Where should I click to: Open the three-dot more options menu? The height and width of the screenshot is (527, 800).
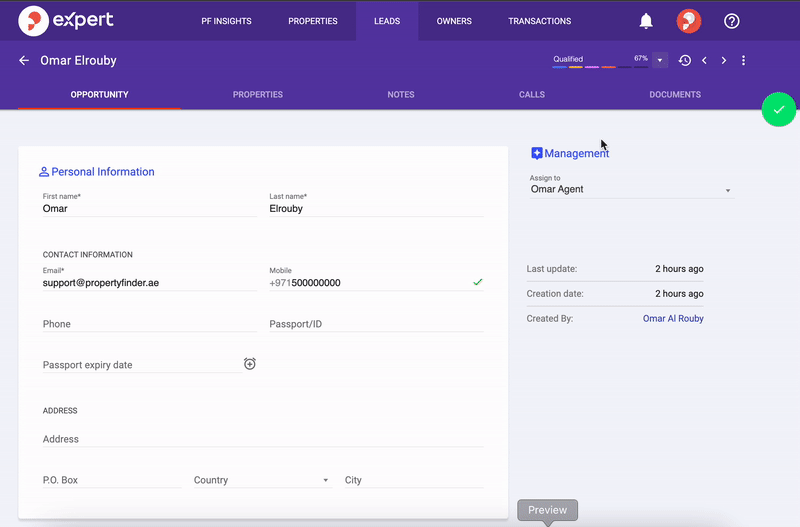(743, 60)
